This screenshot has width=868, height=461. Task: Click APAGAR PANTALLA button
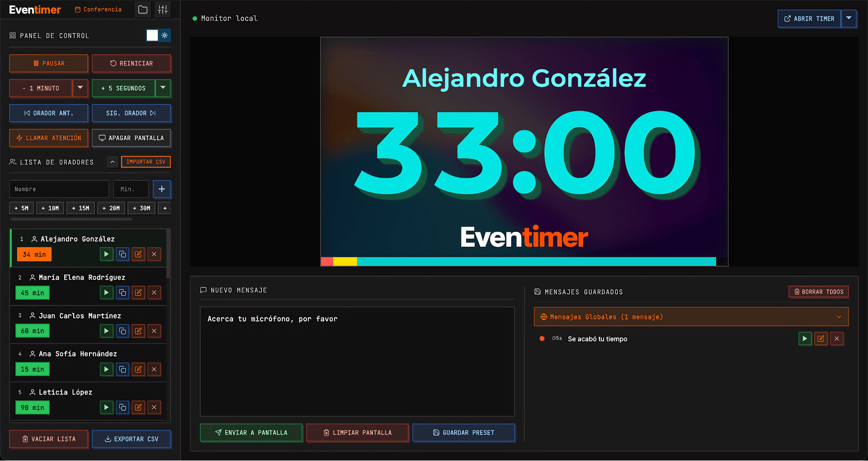[x=132, y=138]
